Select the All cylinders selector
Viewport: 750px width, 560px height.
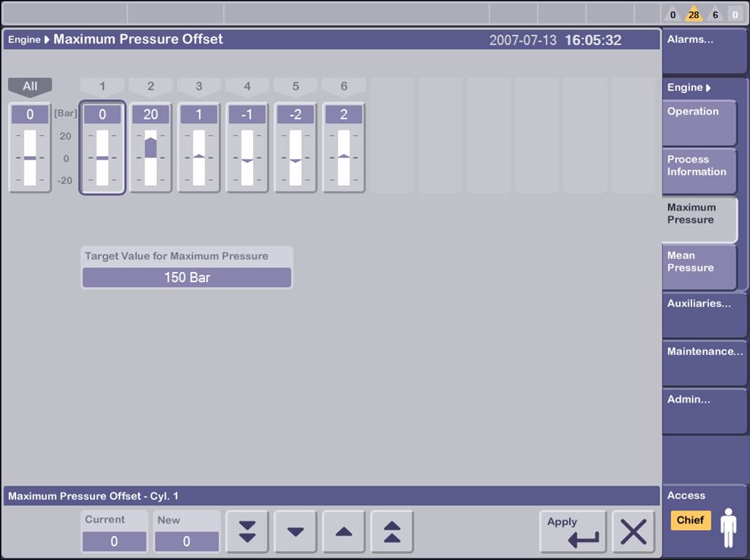29,86
